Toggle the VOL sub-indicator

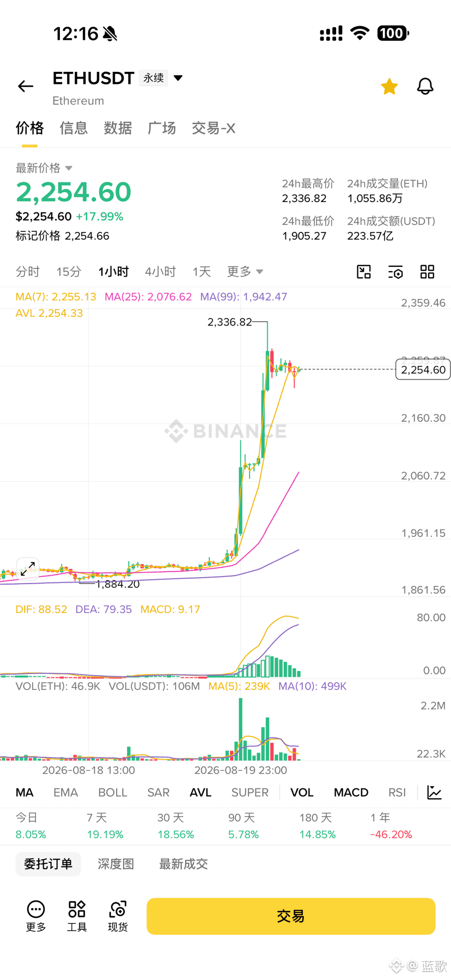tap(302, 792)
